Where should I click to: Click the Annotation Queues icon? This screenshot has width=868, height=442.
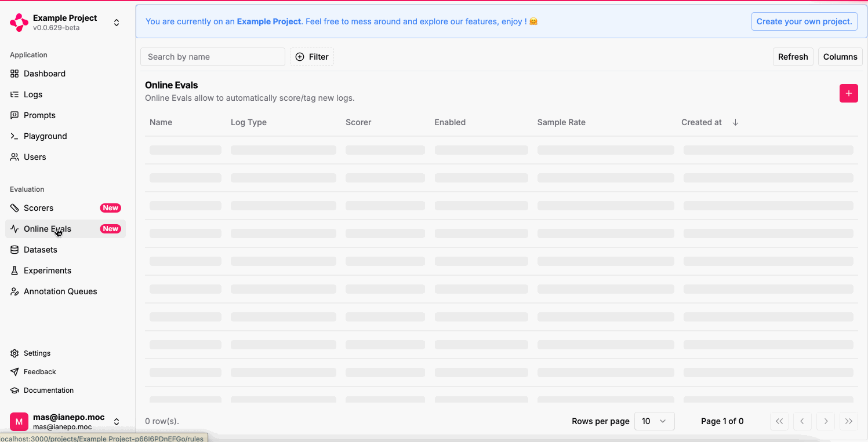pos(14,291)
